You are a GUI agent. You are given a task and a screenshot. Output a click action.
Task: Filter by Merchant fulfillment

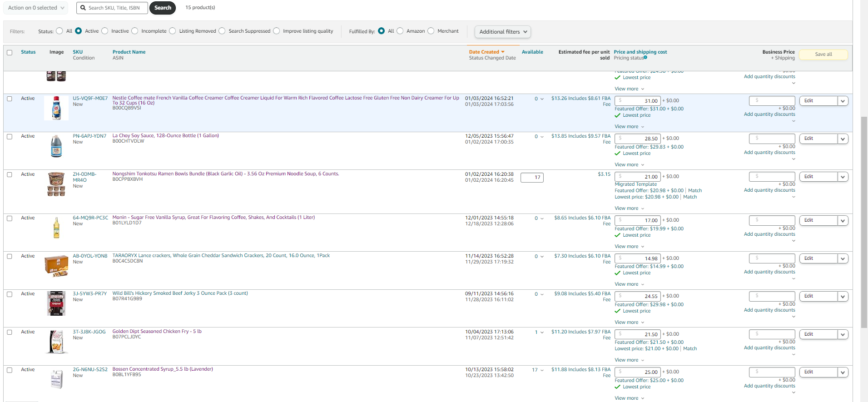click(431, 31)
